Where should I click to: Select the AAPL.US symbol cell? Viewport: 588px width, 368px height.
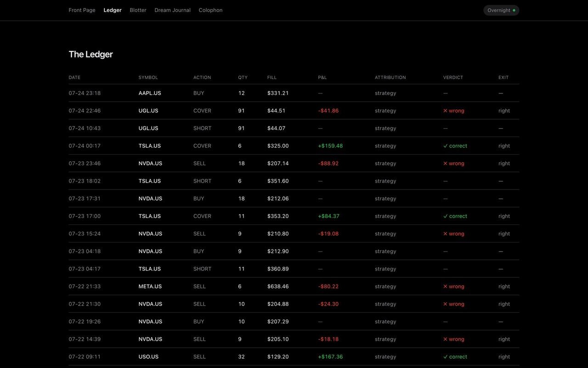click(150, 93)
